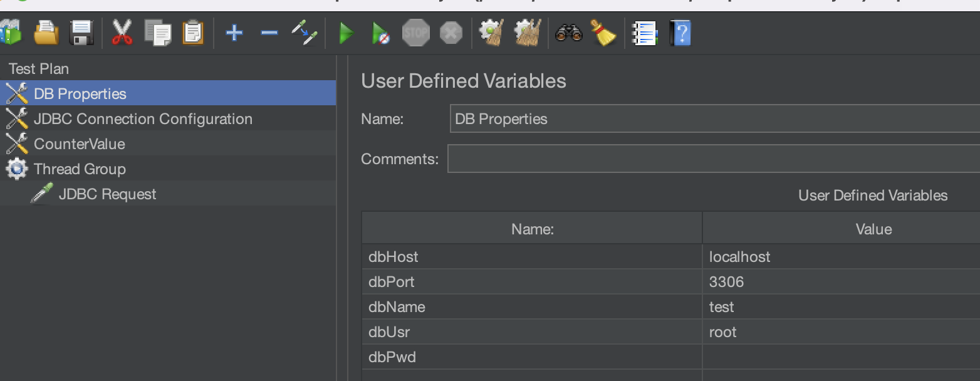Click the Open file folder icon
Viewport: 980px width, 381px height.
tap(46, 33)
